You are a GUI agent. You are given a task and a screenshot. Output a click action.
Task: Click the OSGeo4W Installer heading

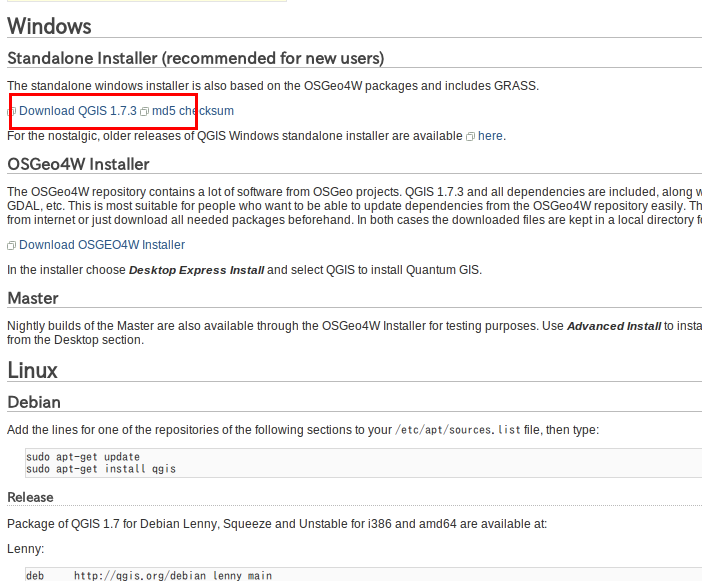pyautogui.click(x=78, y=164)
